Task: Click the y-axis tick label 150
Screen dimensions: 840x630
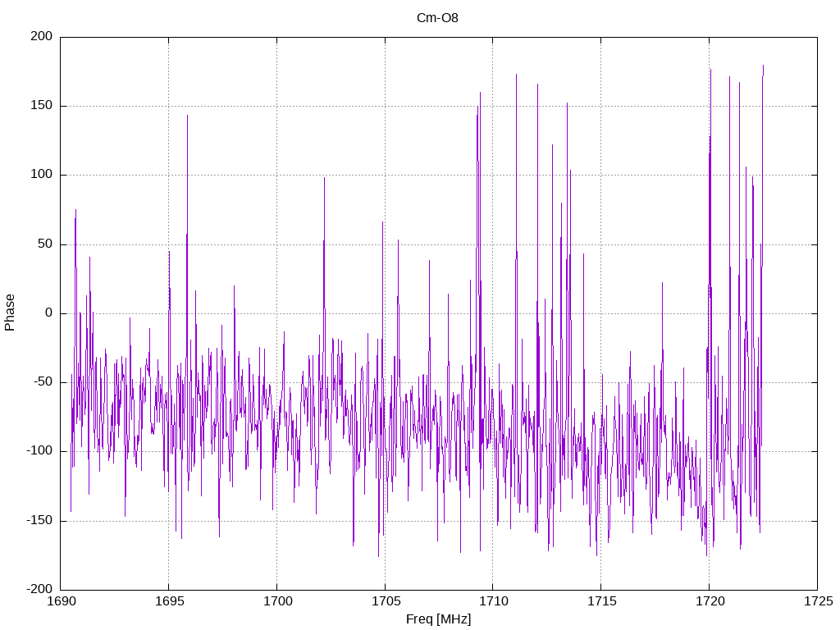Action: tap(42, 106)
